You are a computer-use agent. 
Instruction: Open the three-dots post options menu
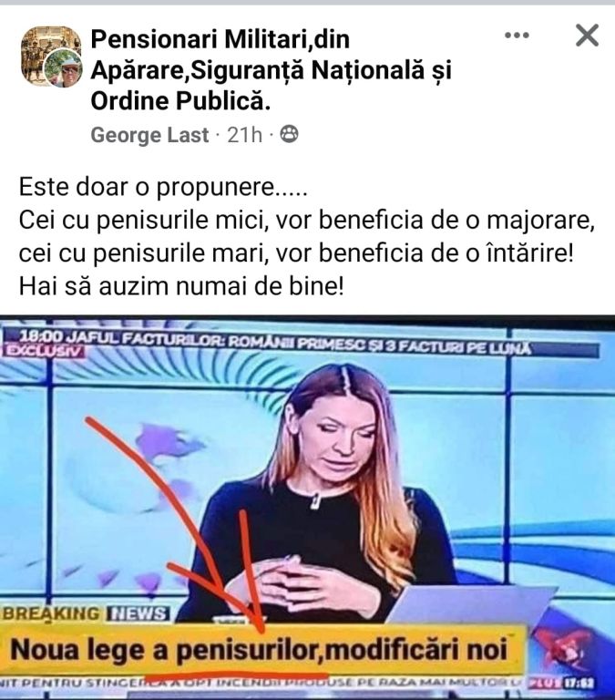click(517, 36)
